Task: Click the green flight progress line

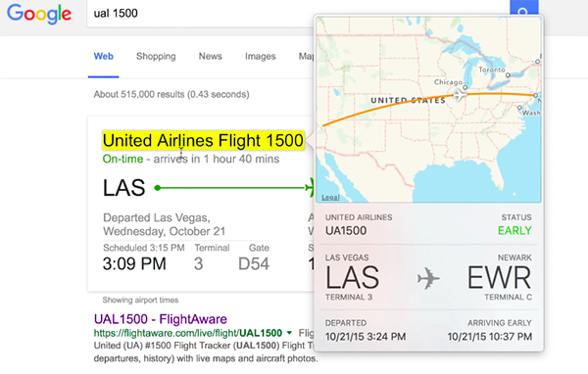Action: [x=232, y=188]
